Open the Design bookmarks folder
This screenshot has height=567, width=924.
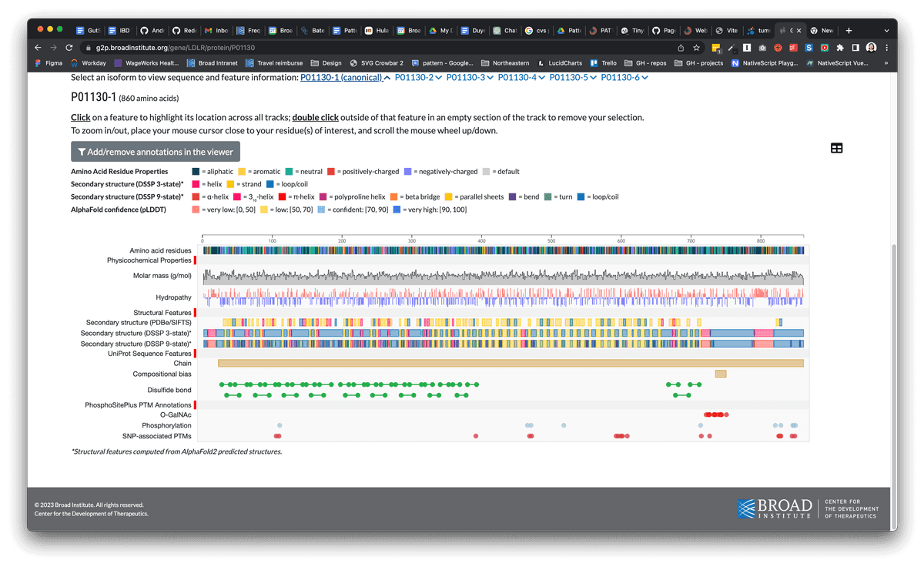(x=326, y=63)
